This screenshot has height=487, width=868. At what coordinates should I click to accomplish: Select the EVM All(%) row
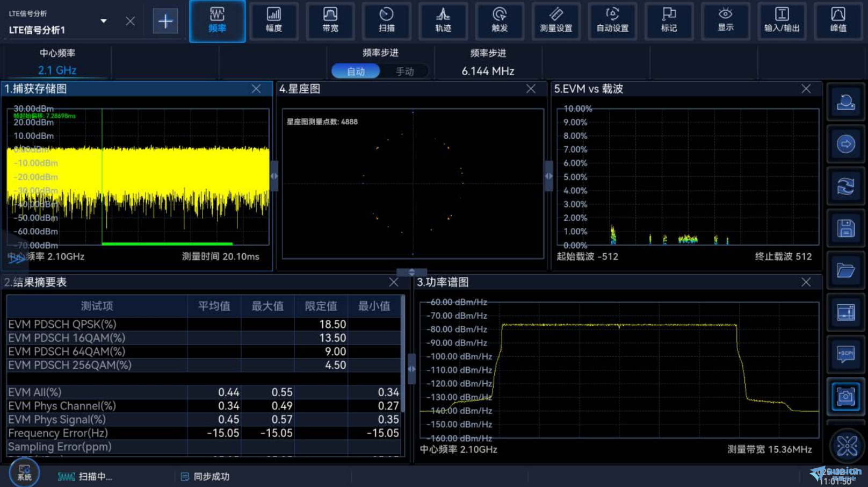coord(204,392)
